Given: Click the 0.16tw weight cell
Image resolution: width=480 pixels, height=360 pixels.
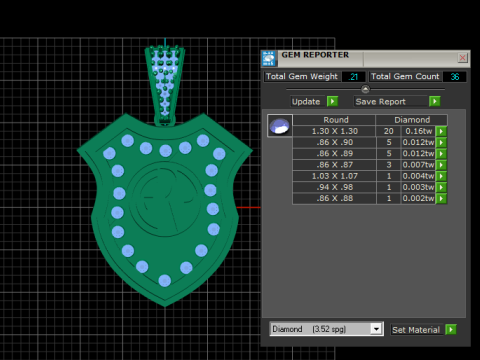Looking at the screenshot, I should pos(418,131).
